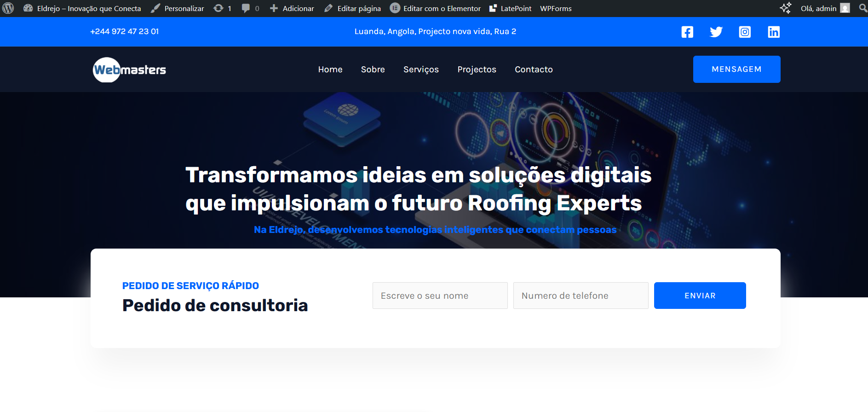Open the Instagram social icon
Image resolution: width=868 pixels, height=412 pixels.
745,32
